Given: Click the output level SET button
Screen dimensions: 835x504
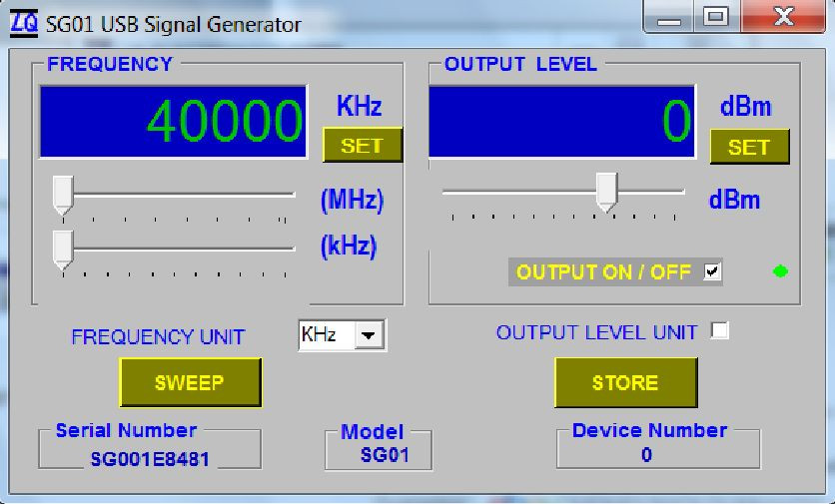Looking at the screenshot, I should coord(749,147).
